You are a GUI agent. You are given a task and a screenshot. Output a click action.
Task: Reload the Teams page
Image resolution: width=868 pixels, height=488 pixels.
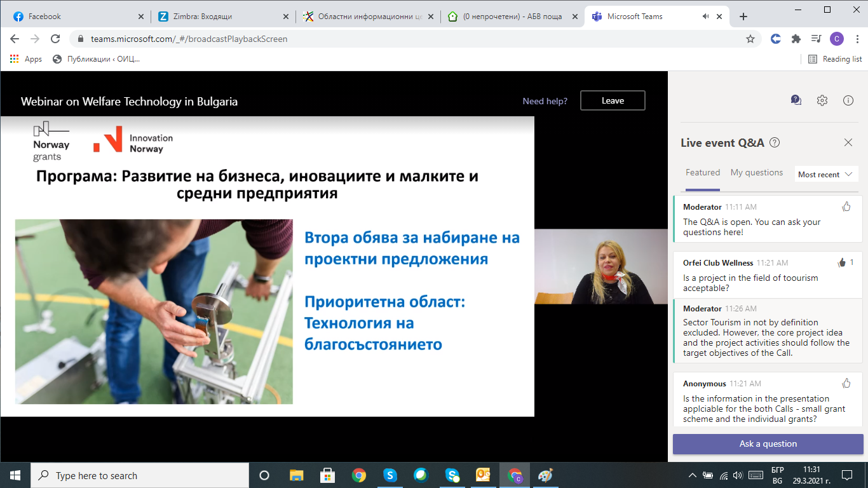pos(56,39)
